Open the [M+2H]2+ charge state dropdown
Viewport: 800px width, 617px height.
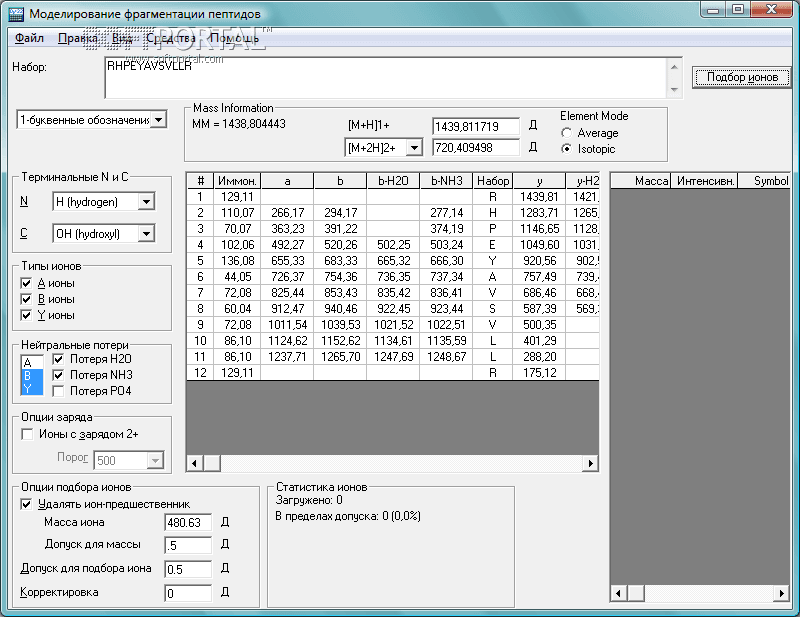click(415, 148)
